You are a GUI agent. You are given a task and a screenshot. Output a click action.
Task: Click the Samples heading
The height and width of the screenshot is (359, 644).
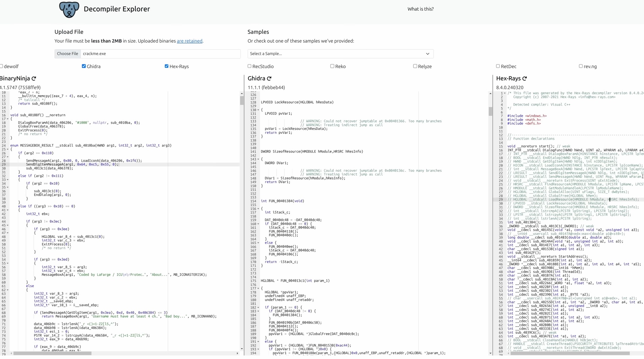pos(258,32)
